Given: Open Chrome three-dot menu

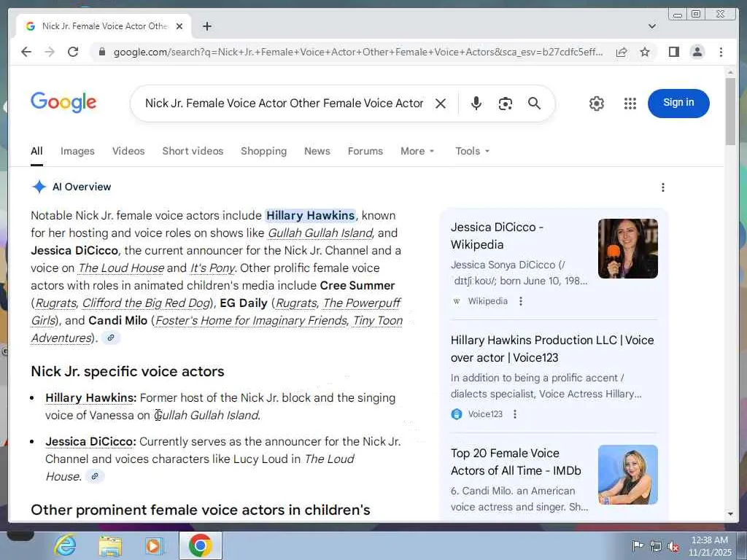Looking at the screenshot, I should (x=721, y=52).
